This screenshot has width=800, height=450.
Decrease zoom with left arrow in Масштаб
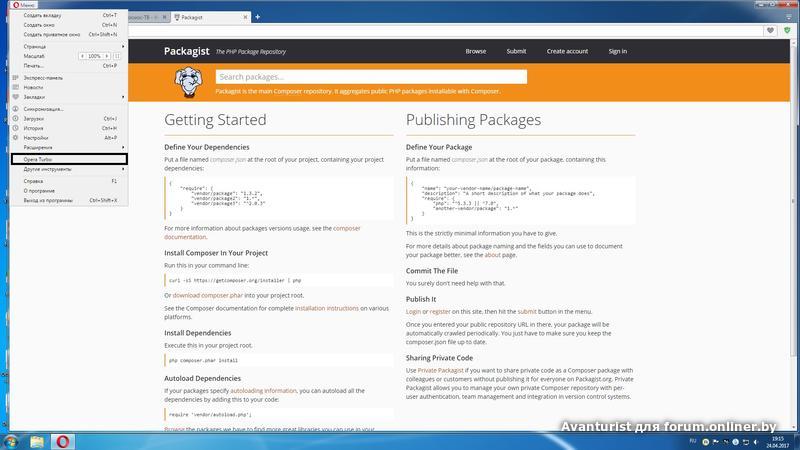tap(83, 56)
